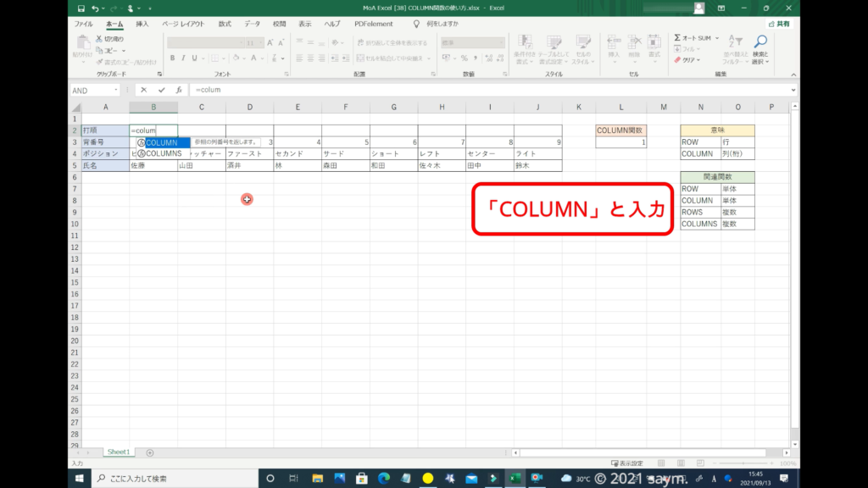The height and width of the screenshot is (488, 868).
Task: Collapse the ribbon using the up chevron
Action: click(x=793, y=75)
